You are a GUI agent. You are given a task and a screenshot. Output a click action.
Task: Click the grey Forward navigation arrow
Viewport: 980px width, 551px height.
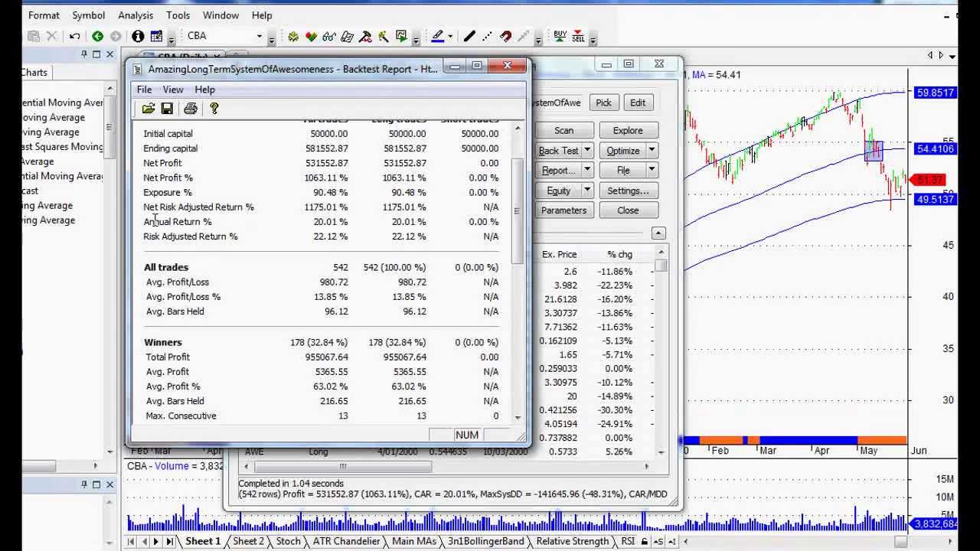click(116, 36)
